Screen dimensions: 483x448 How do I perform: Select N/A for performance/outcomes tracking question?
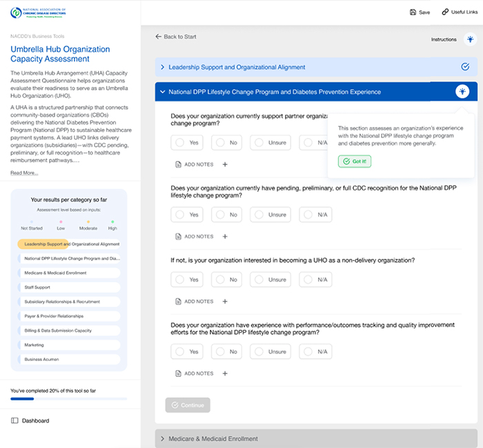click(315, 351)
